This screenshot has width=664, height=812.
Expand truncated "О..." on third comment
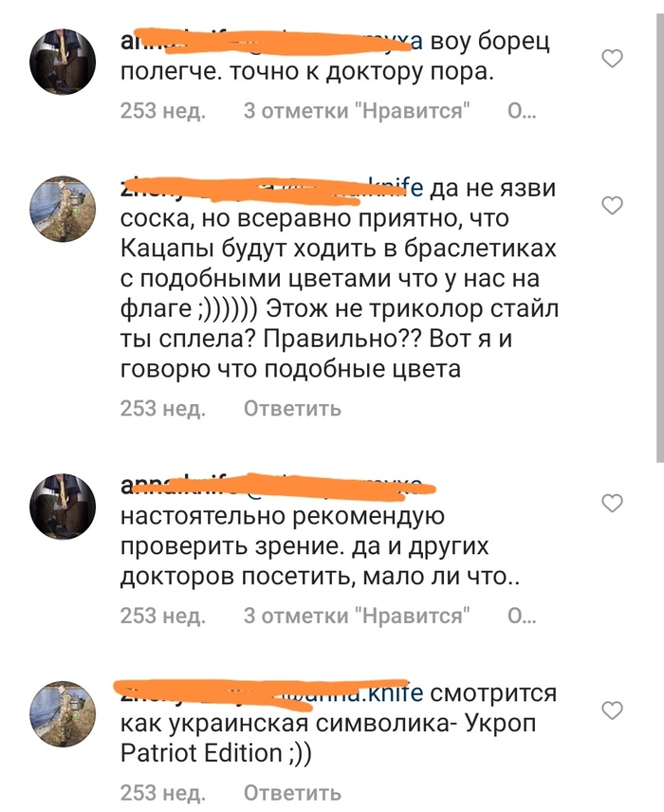522,616
